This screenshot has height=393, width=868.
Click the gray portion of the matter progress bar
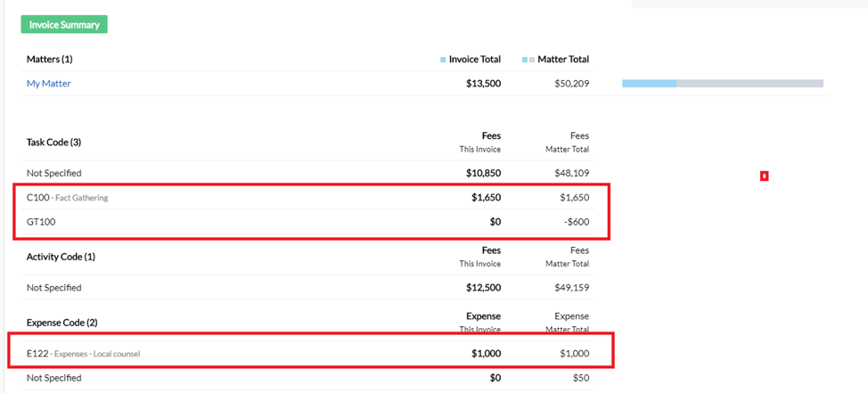749,84
